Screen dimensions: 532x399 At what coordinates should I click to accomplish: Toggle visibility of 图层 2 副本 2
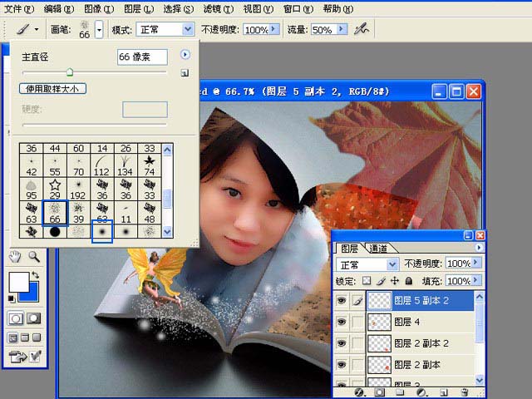click(x=342, y=342)
